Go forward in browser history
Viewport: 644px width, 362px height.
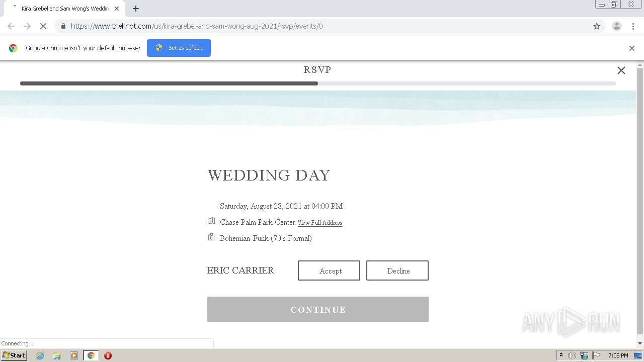coord(27,26)
